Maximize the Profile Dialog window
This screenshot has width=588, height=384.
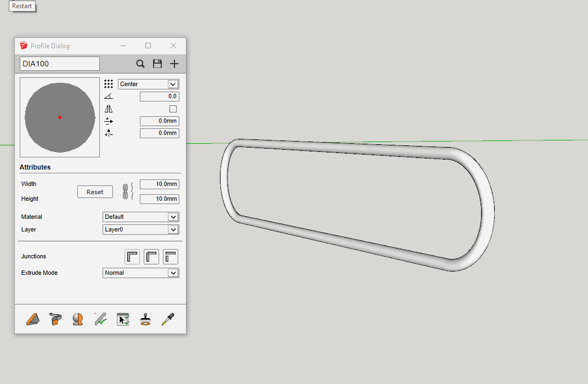point(148,46)
